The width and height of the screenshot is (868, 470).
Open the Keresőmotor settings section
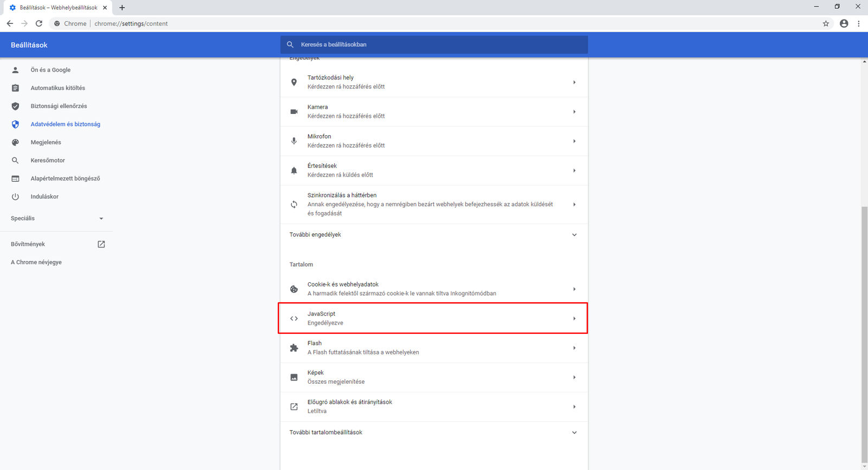coord(48,161)
